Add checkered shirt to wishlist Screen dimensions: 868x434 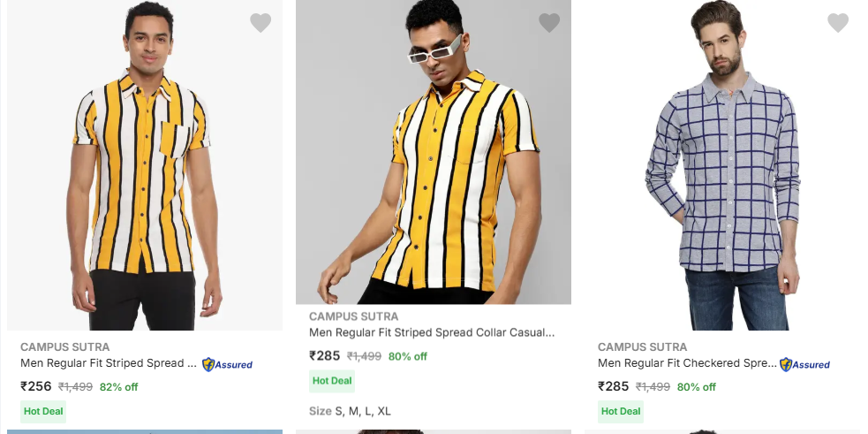pos(838,23)
